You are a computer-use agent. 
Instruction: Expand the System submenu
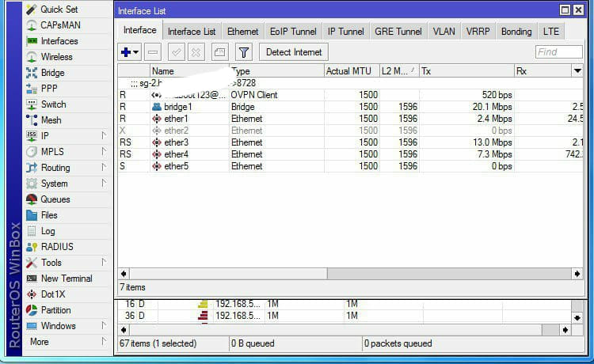tap(104, 183)
